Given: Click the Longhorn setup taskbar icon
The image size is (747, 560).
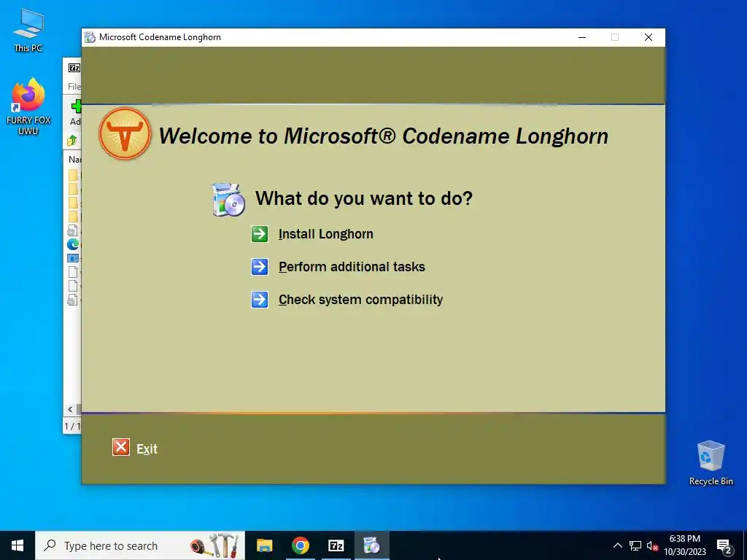Looking at the screenshot, I should tap(371, 545).
